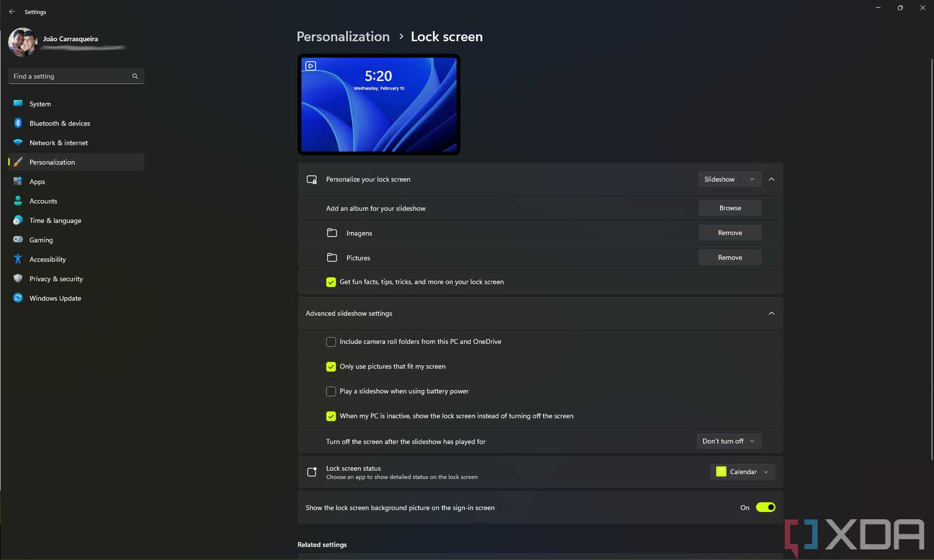Turn off Show the lock screen background picture
This screenshot has width=934, height=560.
tap(765, 507)
